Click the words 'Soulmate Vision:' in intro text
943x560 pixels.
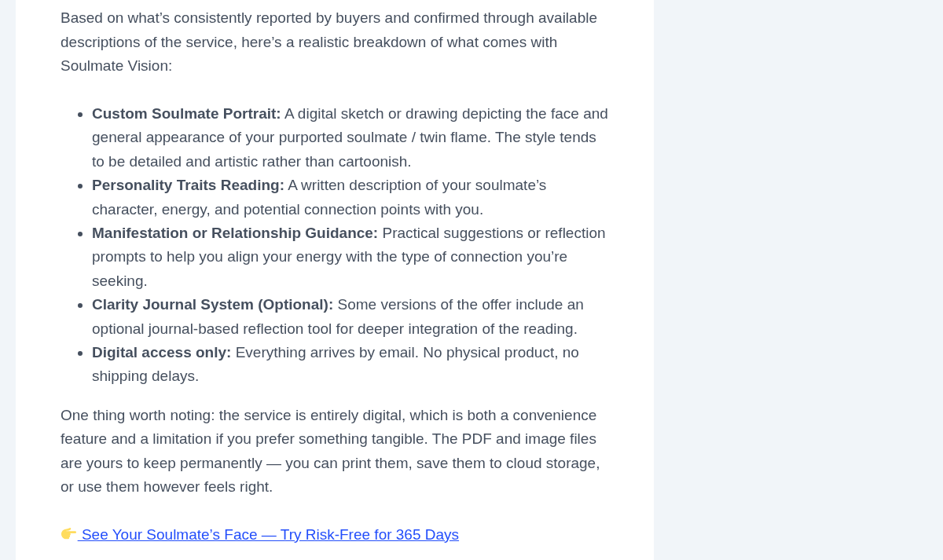[x=116, y=66]
